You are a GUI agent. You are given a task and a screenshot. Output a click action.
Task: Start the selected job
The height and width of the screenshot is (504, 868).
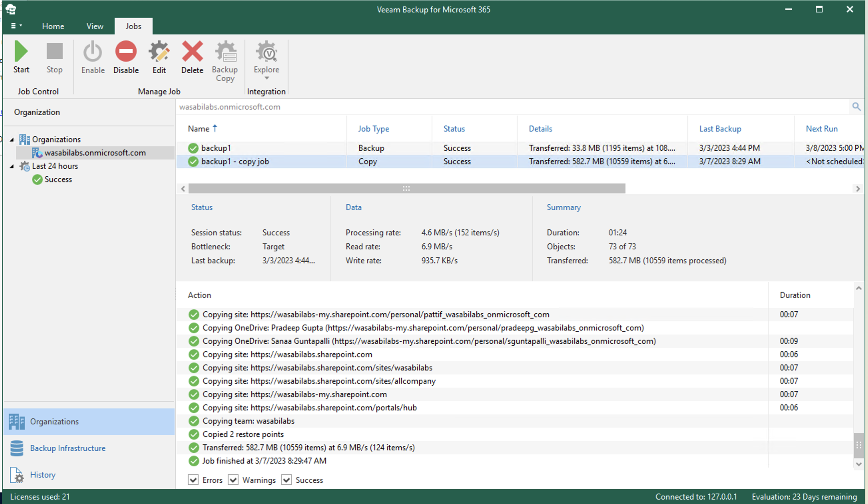tap(21, 57)
